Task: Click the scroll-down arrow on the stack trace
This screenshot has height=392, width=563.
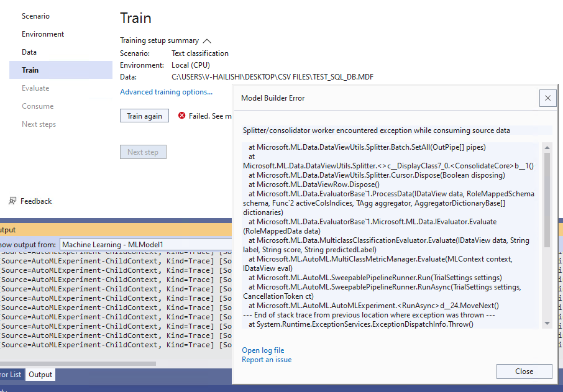Action: click(x=547, y=322)
